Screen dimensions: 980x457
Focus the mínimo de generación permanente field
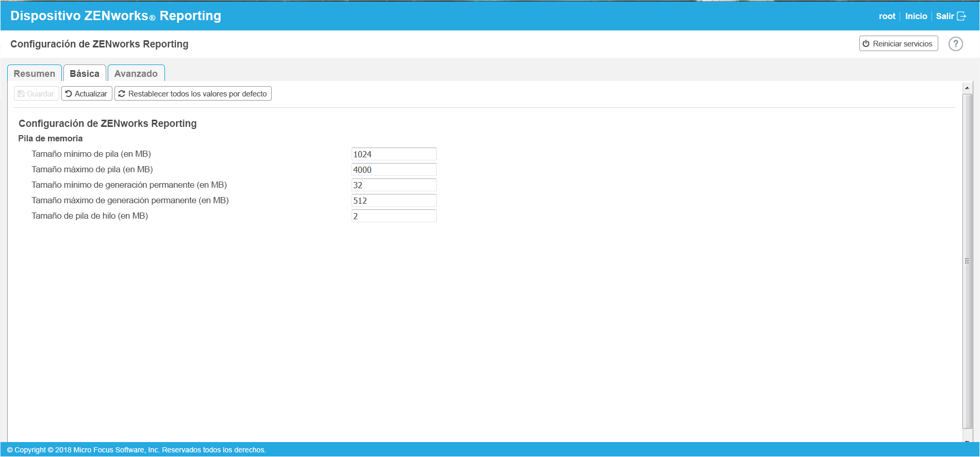pos(394,185)
